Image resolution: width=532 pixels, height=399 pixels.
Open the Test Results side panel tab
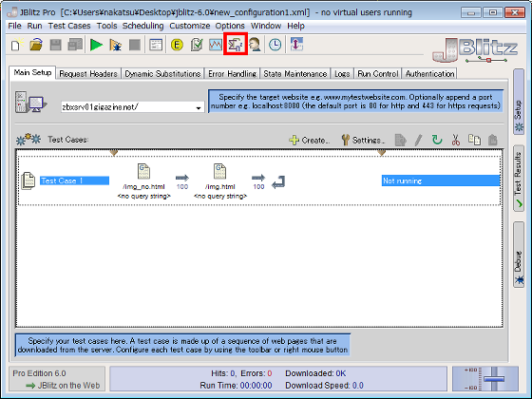tap(519, 179)
